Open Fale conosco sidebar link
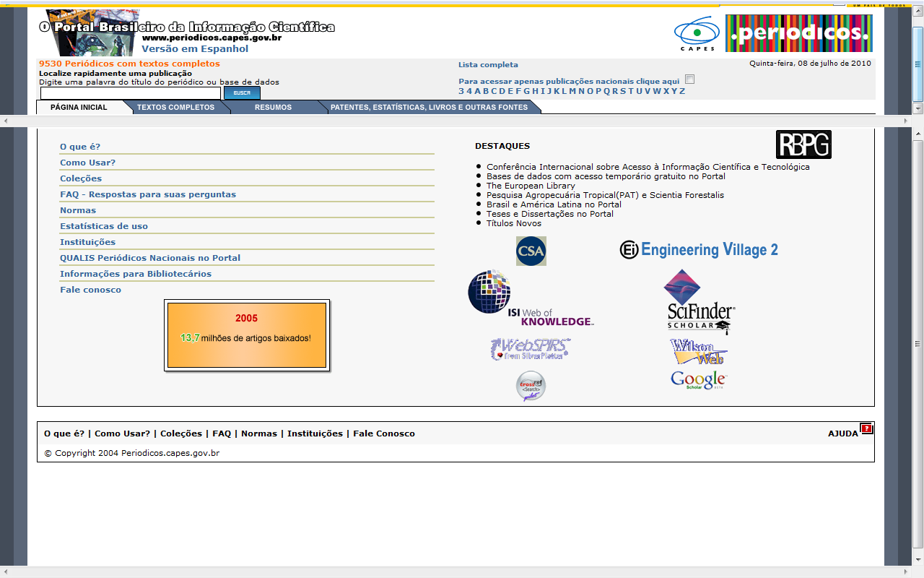Screen dimensions: 924x578 tap(90, 290)
